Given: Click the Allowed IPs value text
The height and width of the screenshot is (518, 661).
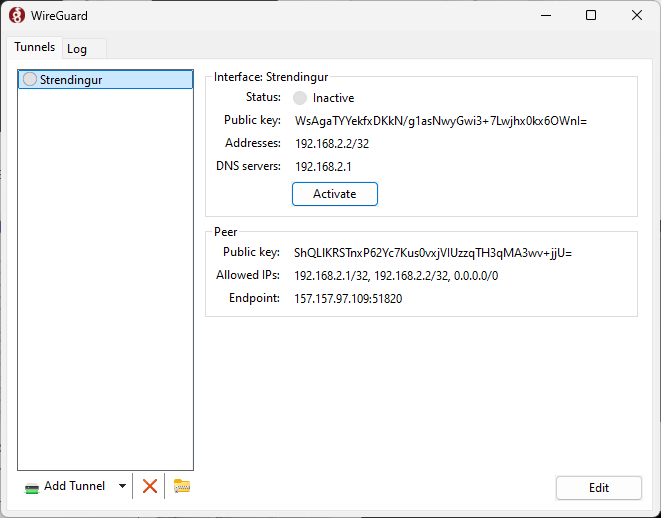Looking at the screenshot, I should point(396,276).
